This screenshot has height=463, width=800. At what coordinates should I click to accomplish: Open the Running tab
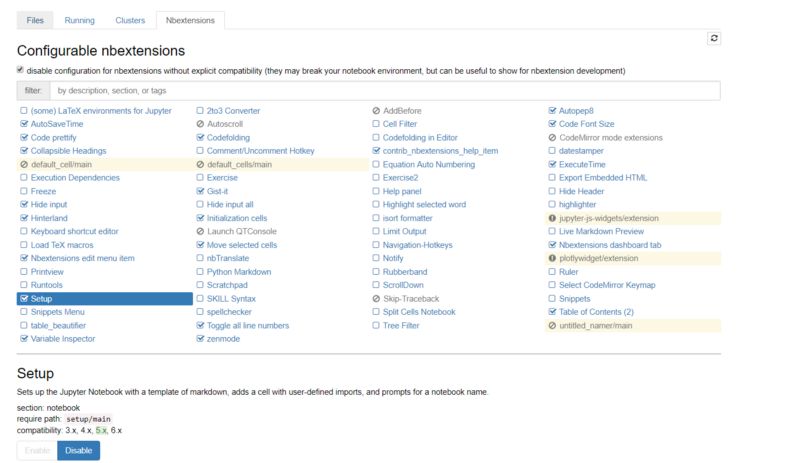(x=80, y=20)
